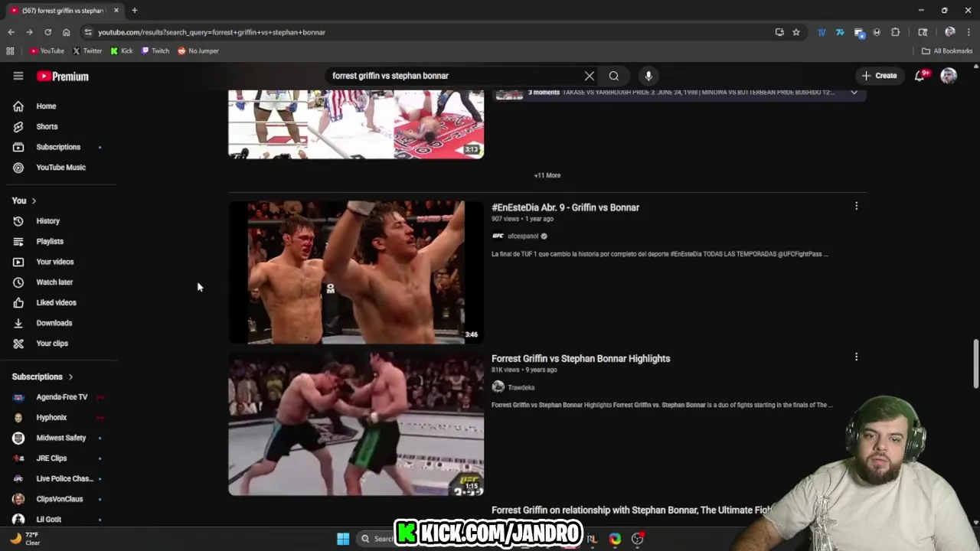Open the ufcespanol channel
This screenshot has width=980, height=551.
(x=523, y=236)
